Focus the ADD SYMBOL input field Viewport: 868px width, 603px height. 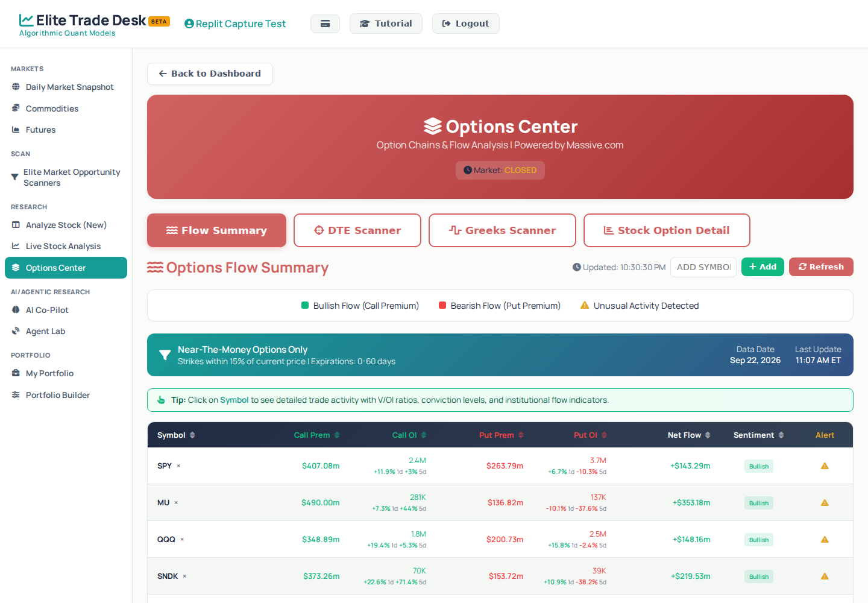(x=703, y=267)
